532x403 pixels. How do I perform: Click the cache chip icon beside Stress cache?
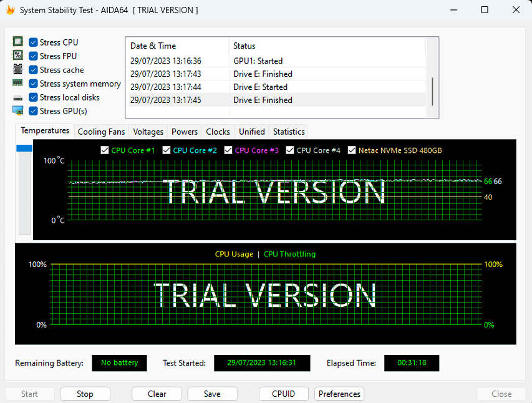[17, 69]
